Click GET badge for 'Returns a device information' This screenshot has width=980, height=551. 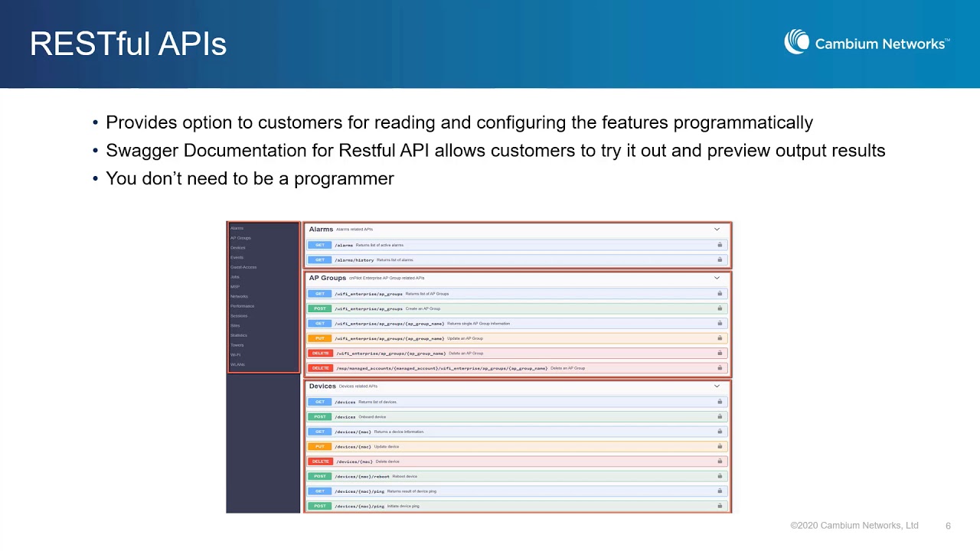pos(320,432)
